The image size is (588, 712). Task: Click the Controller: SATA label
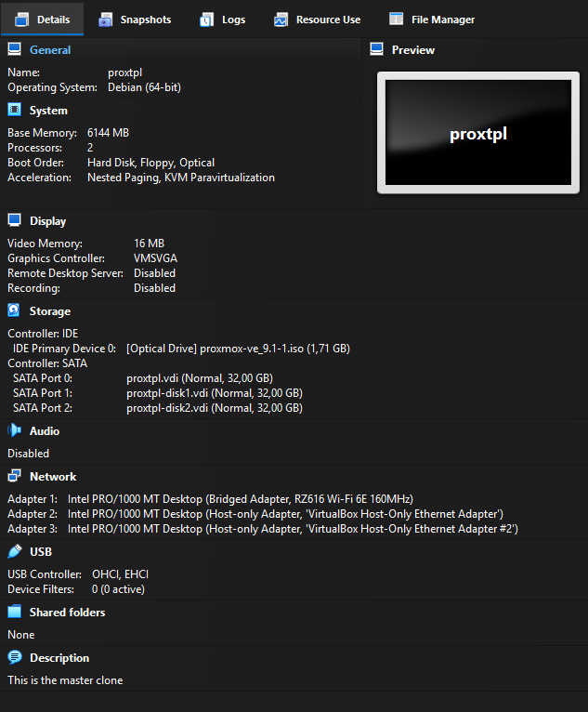[47, 363]
